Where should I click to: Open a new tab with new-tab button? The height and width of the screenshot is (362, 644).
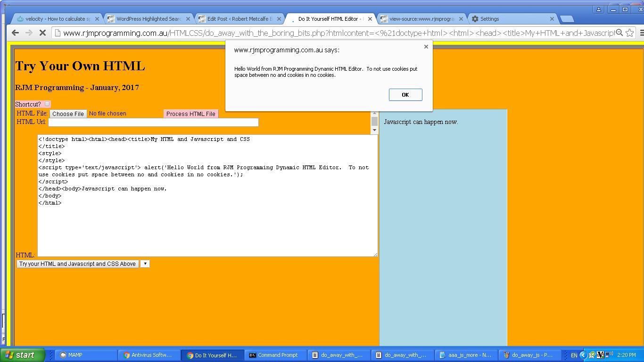point(567,19)
